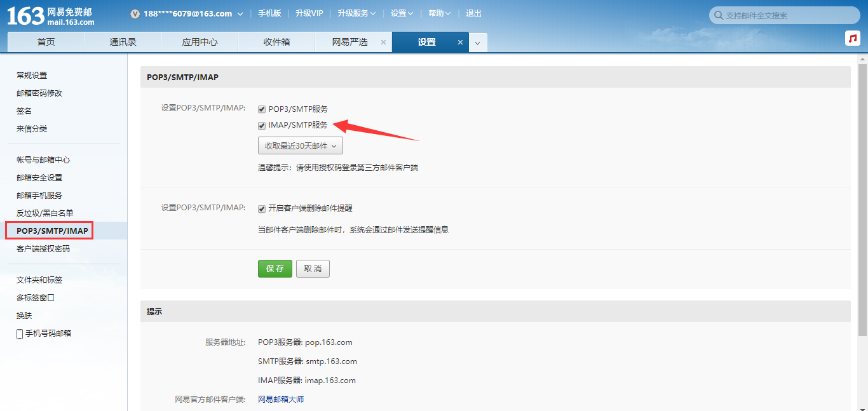Click the phone icon beside 手机号码邮箱

click(x=20, y=334)
